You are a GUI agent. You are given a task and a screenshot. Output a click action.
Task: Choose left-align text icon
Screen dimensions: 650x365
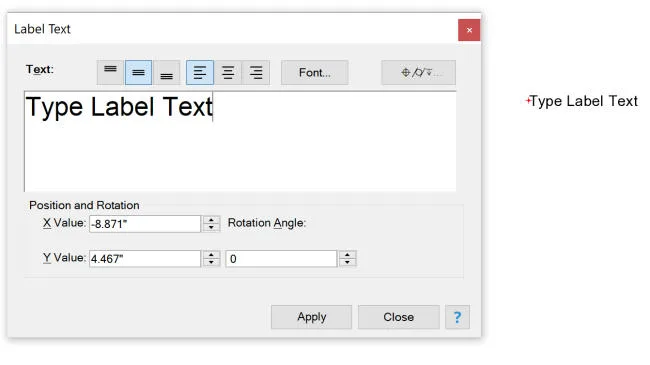[200, 73]
